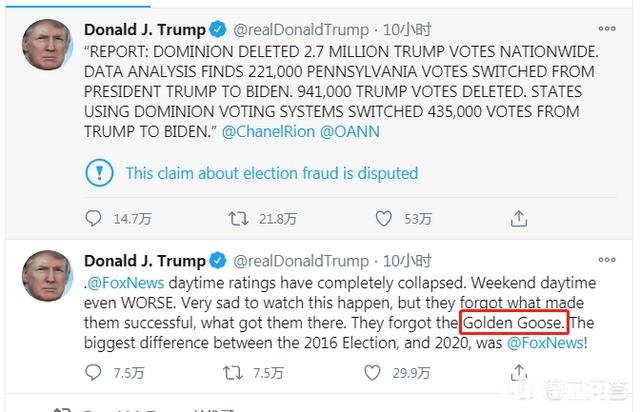Retweet the Dominion votes tweet

click(240, 217)
